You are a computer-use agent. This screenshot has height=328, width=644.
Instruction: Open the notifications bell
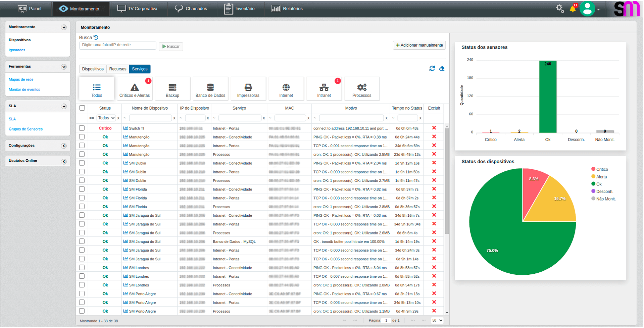pos(573,9)
